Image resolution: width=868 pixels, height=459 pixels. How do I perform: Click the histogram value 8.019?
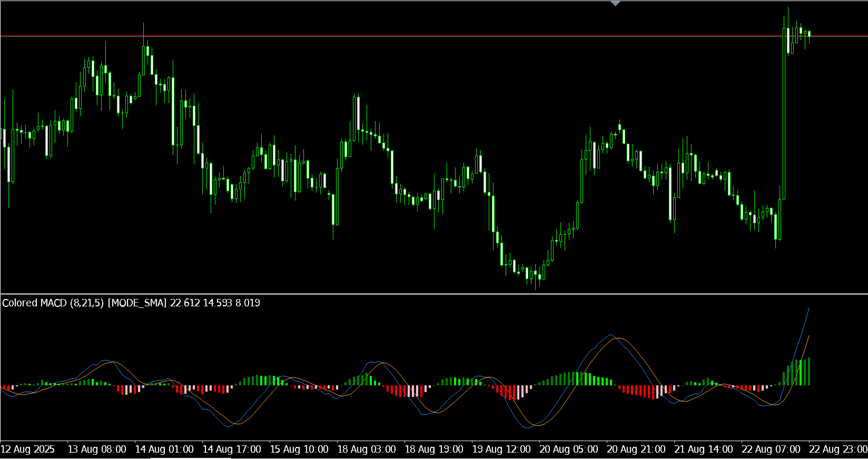[x=248, y=303]
